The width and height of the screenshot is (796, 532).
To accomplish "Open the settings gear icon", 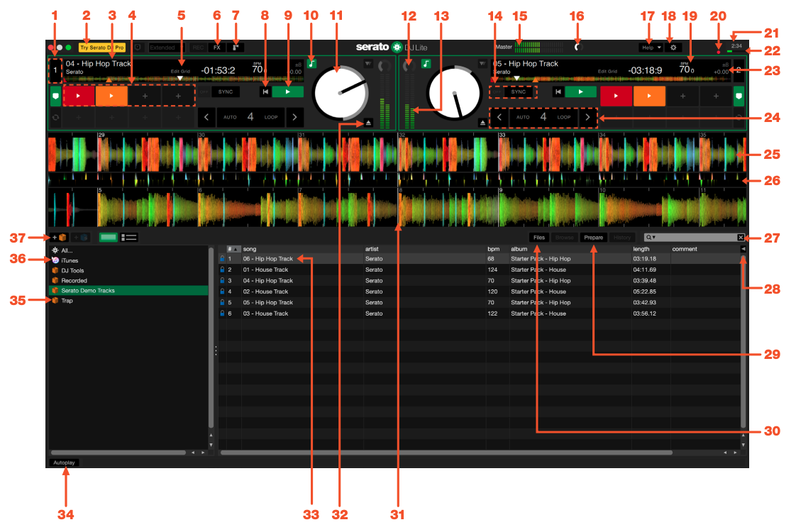I will pos(673,48).
